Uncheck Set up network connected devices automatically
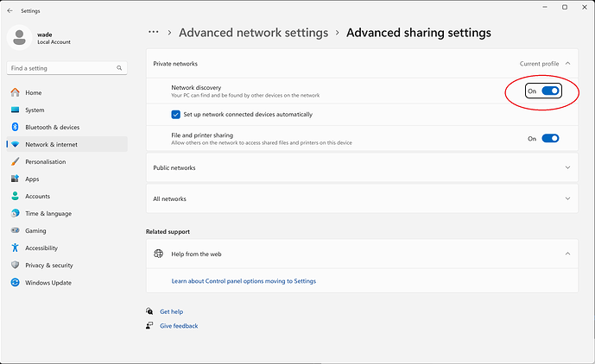 [x=176, y=114]
